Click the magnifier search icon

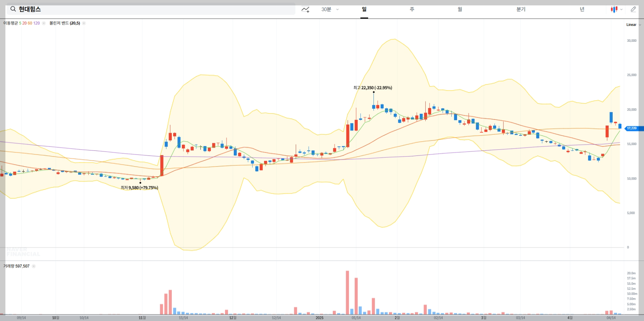point(13,9)
